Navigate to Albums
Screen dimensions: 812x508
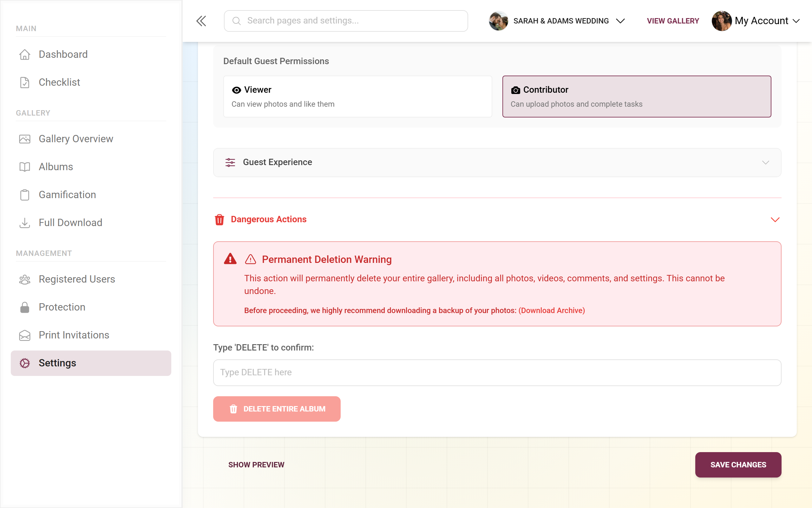(x=91, y=167)
